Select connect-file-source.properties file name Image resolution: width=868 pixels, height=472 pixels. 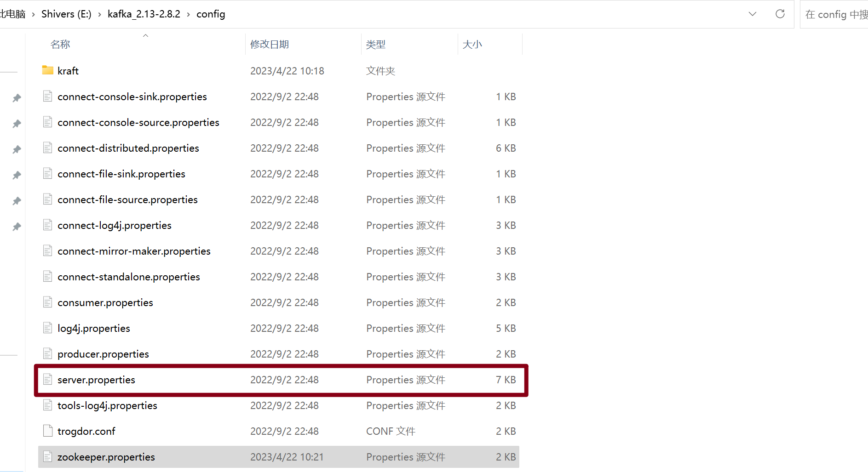point(127,199)
